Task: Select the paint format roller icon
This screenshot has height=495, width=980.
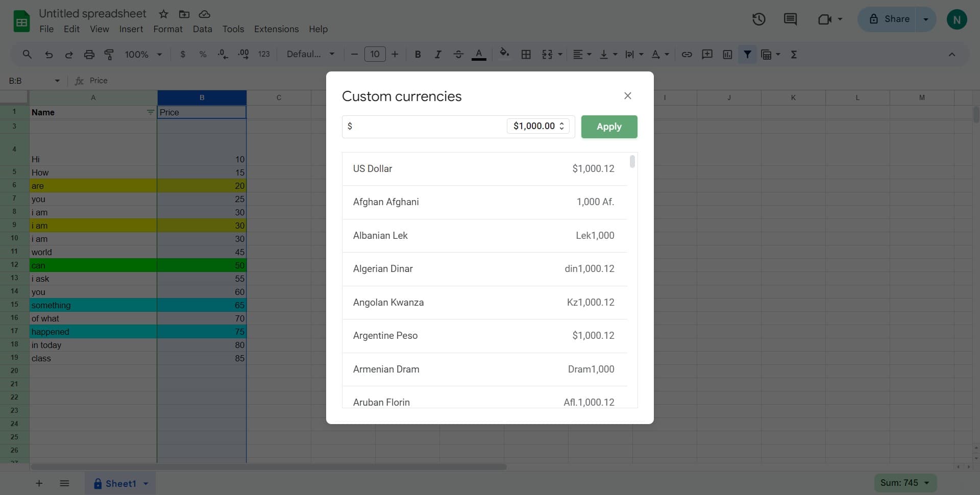Action: pos(109,55)
